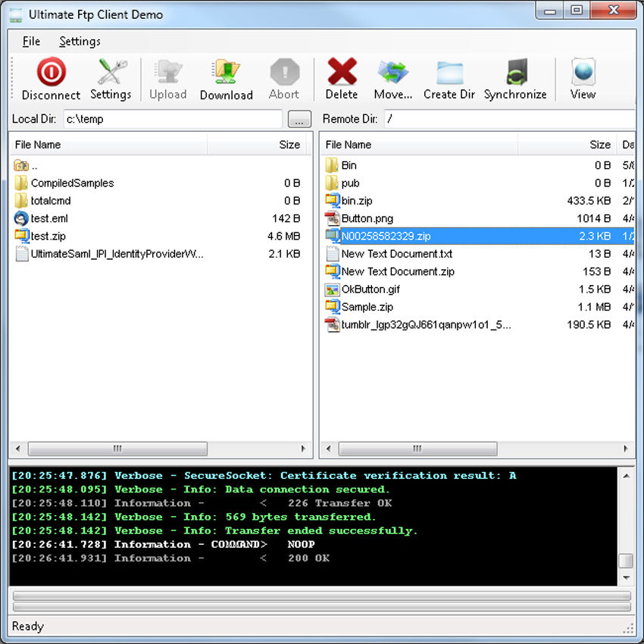Image resolution: width=644 pixels, height=644 pixels.
Task: Click the Sample.zip archive icon
Action: coord(333,307)
